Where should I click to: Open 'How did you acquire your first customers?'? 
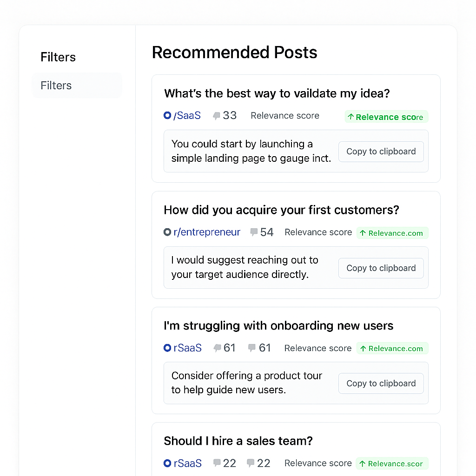pyautogui.click(x=281, y=210)
